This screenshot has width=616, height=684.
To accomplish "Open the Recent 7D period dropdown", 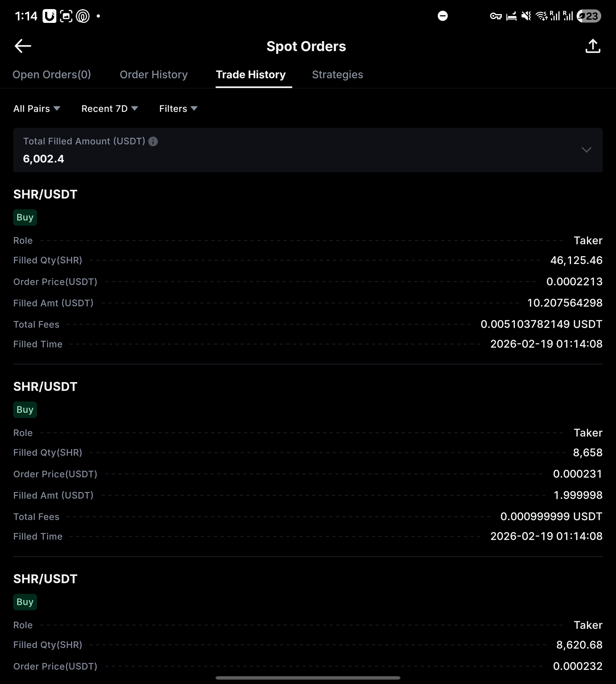I will [x=109, y=109].
